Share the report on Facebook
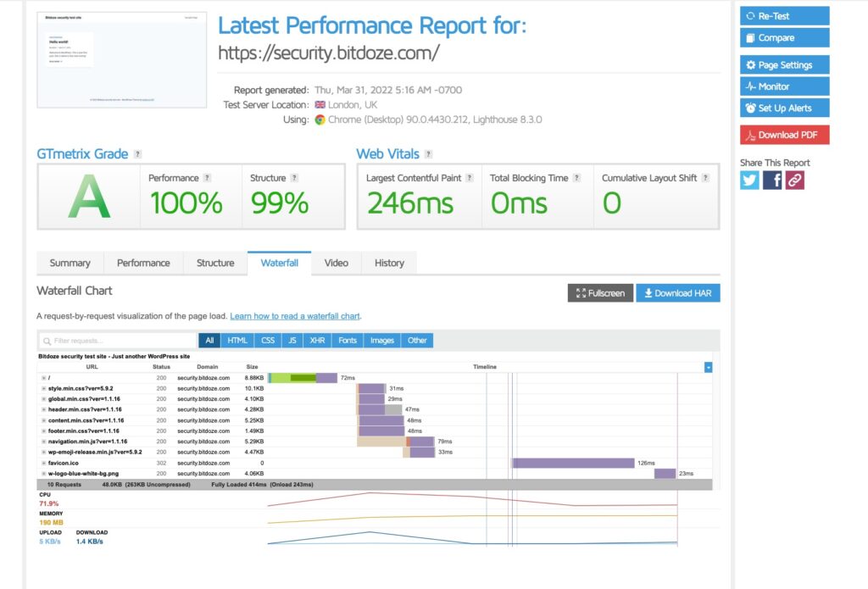Image resolution: width=868 pixels, height=589 pixels. pos(772,180)
